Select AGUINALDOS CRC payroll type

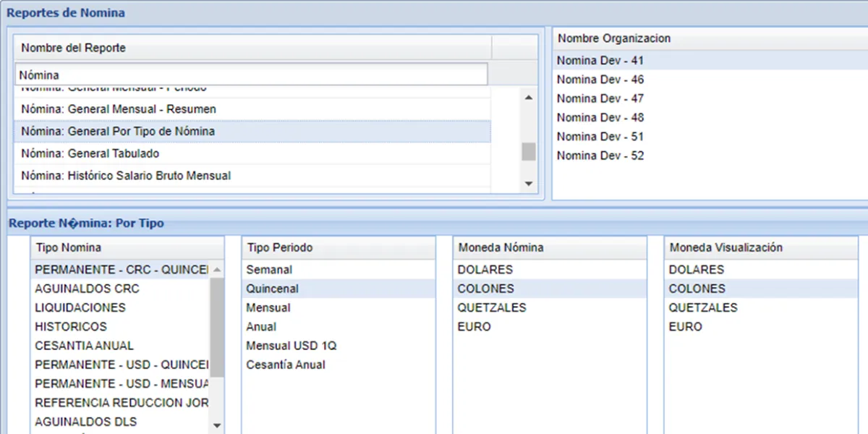coord(87,289)
